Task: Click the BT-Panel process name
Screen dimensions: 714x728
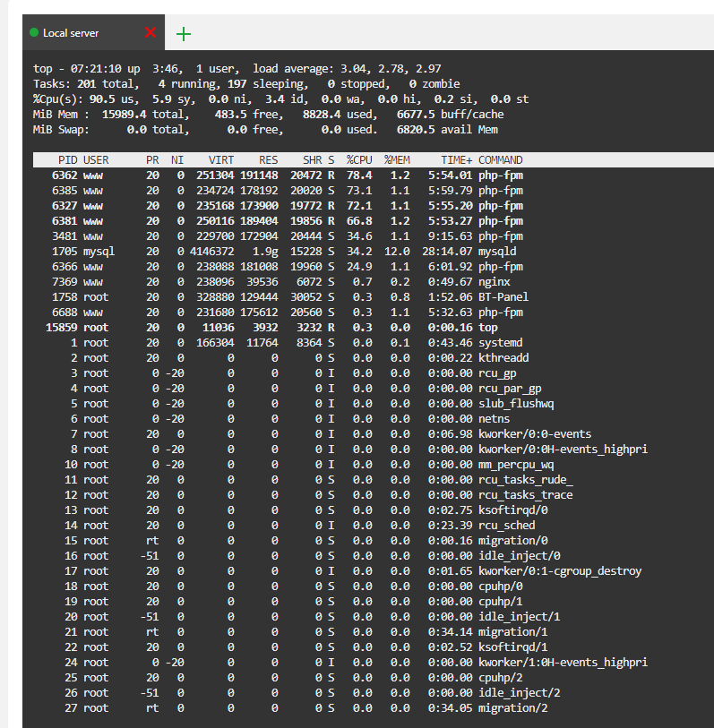Action: [503, 297]
